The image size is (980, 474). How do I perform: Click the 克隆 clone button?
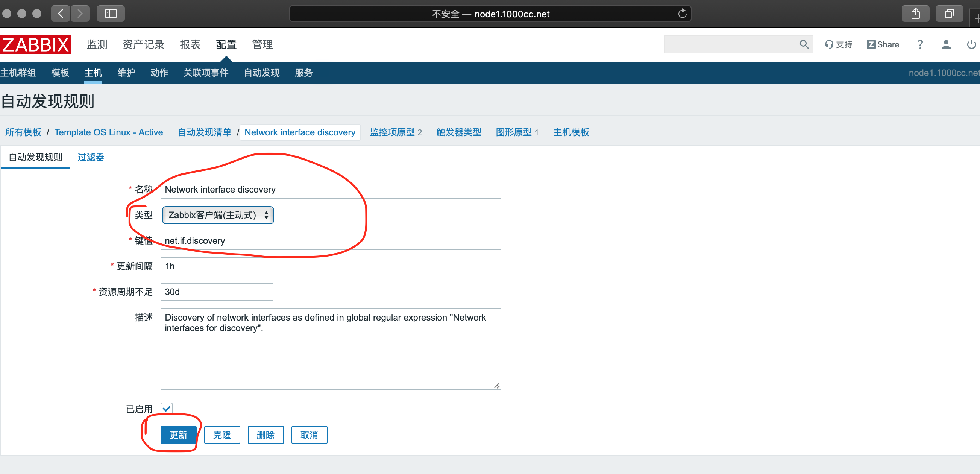click(222, 435)
